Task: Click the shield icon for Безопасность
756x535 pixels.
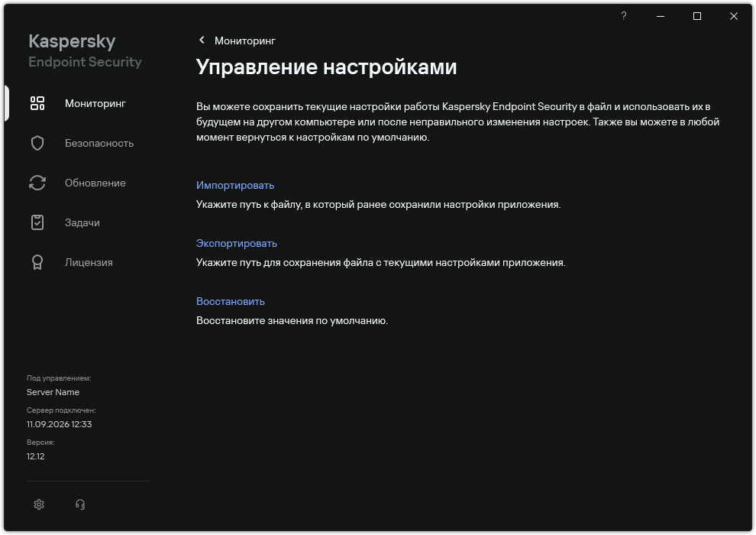Action: point(37,143)
